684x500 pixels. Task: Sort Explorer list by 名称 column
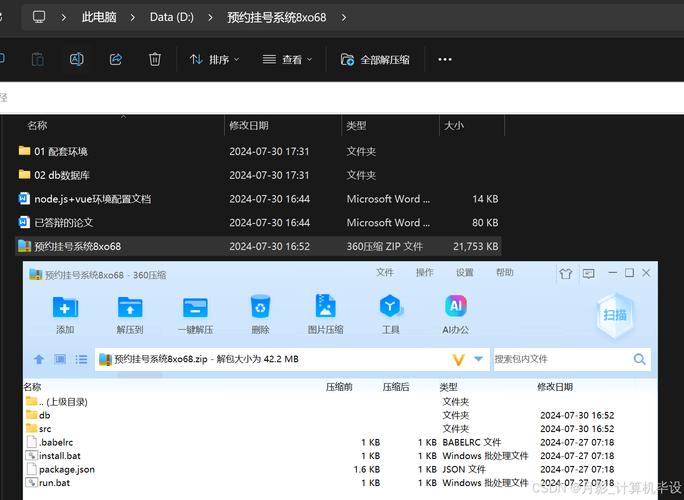[x=37, y=126]
